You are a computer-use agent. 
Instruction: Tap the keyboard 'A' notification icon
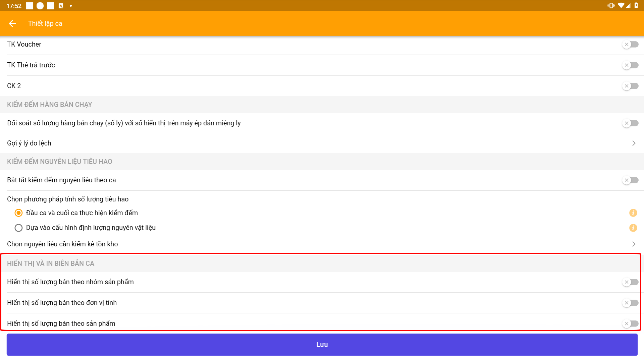click(x=61, y=6)
